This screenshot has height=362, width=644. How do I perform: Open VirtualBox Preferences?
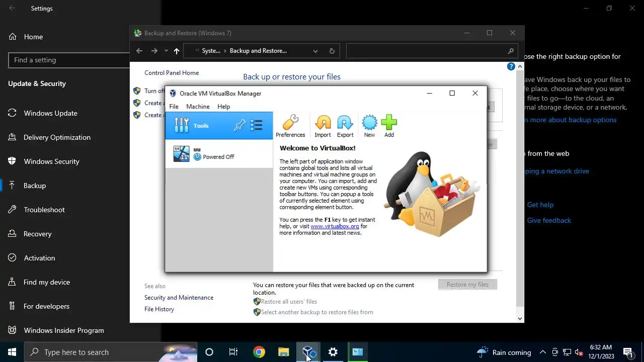(290, 126)
